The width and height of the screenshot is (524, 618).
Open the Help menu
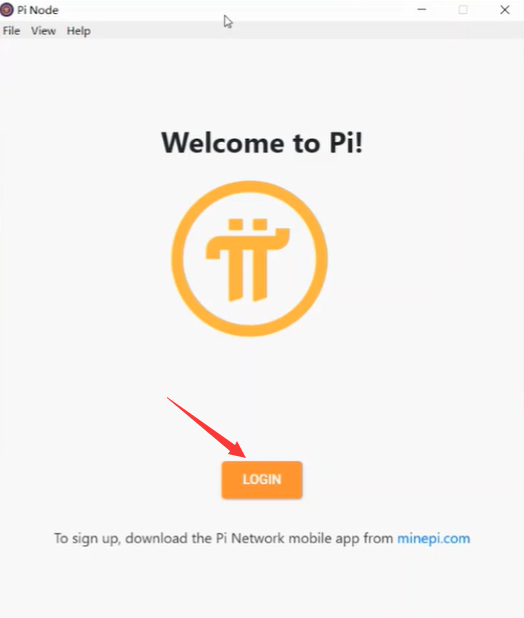tap(78, 31)
